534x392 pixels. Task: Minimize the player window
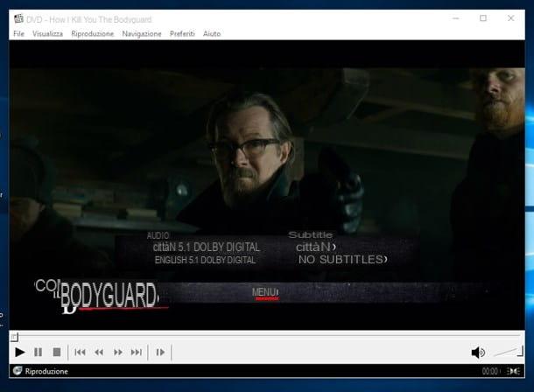[x=456, y=18]
